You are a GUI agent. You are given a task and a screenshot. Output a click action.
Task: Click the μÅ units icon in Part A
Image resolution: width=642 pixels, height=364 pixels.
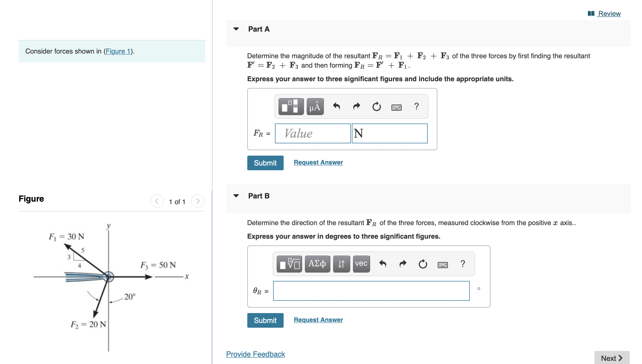(x=315, y=106)
